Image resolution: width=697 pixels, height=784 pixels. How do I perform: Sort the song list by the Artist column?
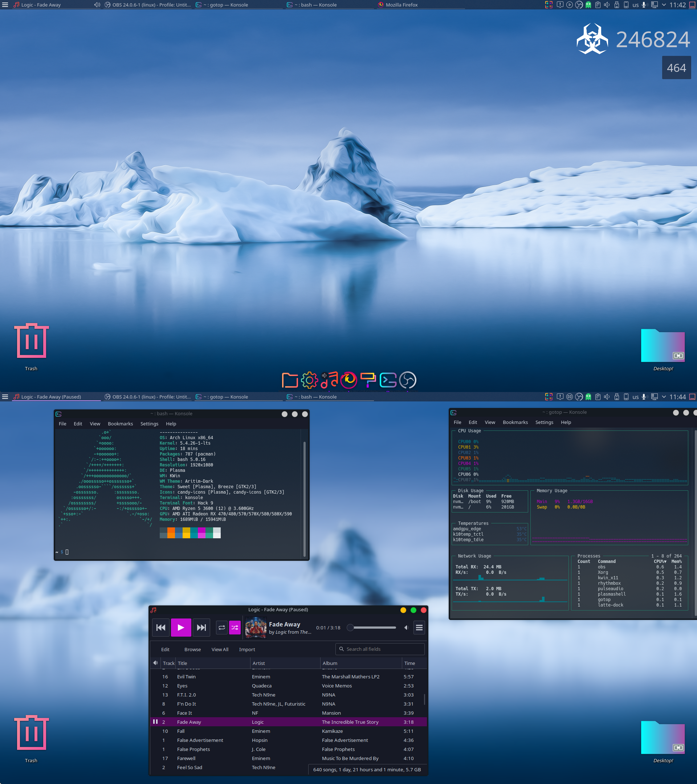click(x=285, y=663)
